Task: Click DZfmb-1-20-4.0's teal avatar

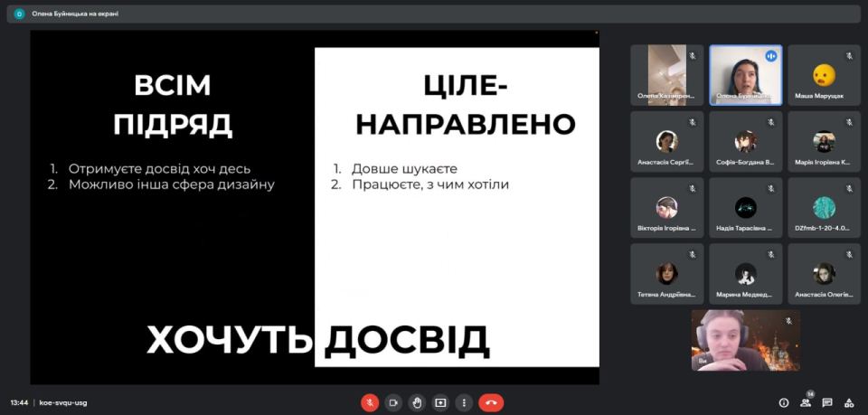Action: (x=825, y=208)
